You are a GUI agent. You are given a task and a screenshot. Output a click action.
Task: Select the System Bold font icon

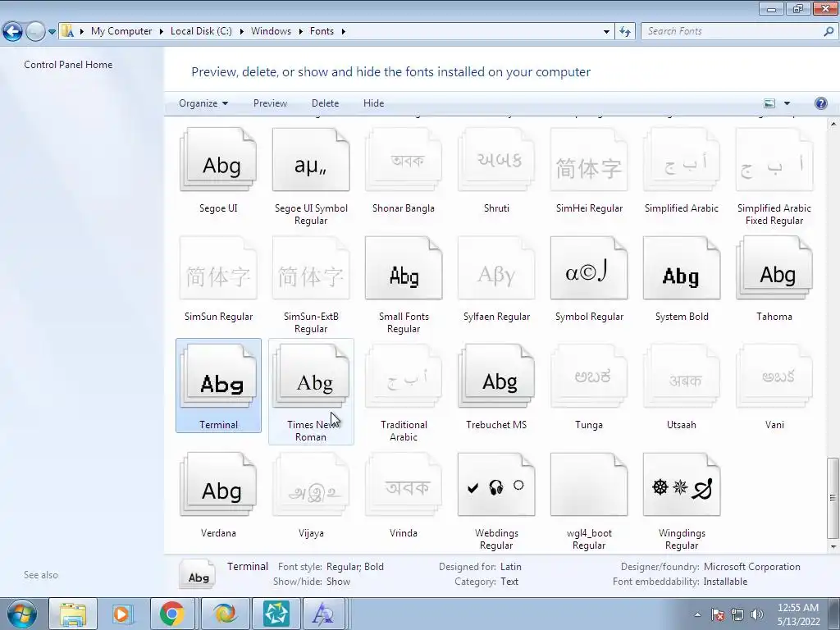click(682, 268)
